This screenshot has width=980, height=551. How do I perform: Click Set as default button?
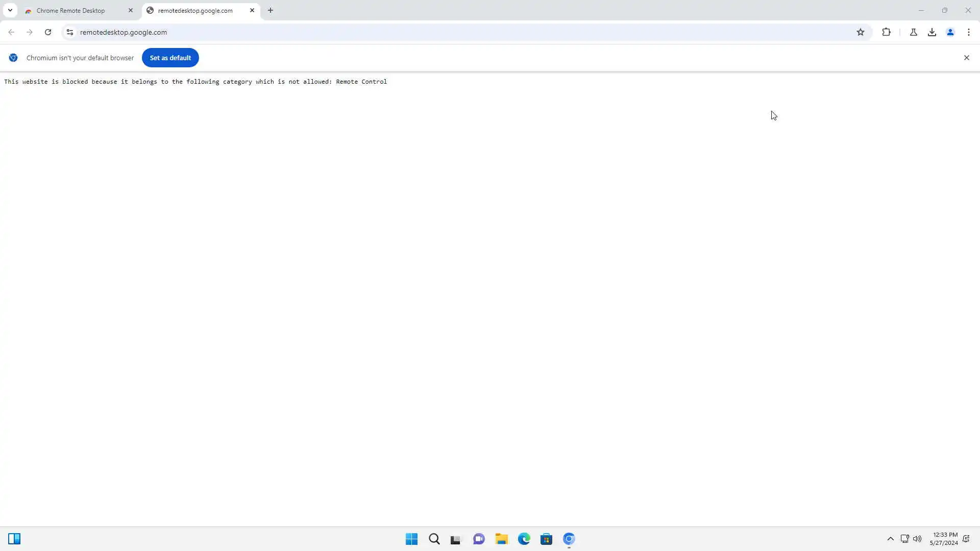(170, 58)
